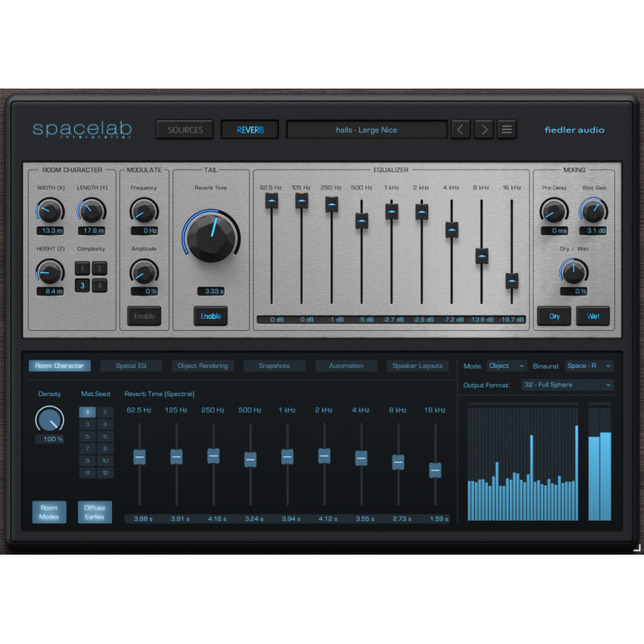Click the next preset arrow
This screenshot has width=644, height=644.
(x=483, y=129)
